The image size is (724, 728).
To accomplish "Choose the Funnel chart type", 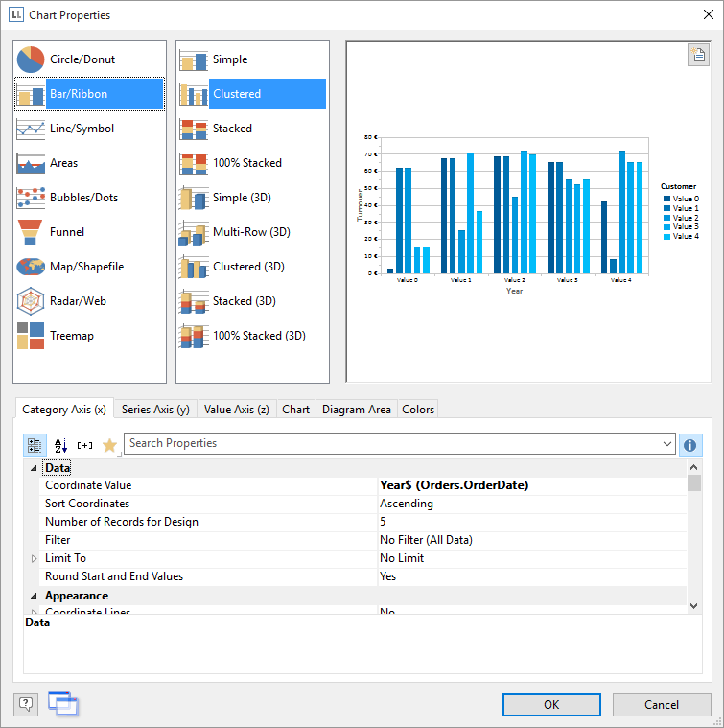I will click(67, 232).
